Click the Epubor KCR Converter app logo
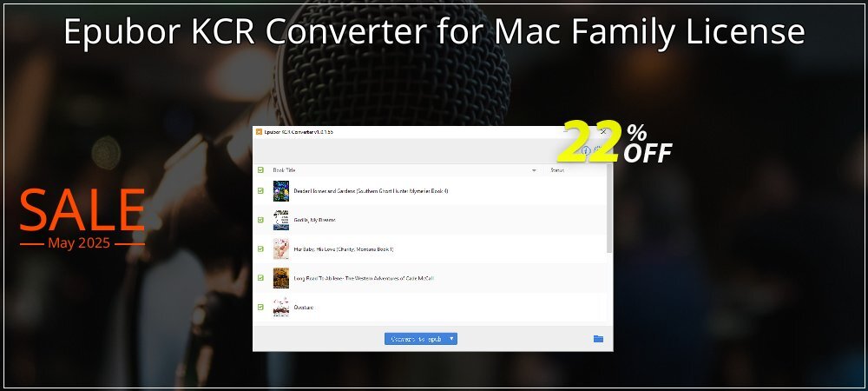The image size is (868, 391). tap(259, 132)
